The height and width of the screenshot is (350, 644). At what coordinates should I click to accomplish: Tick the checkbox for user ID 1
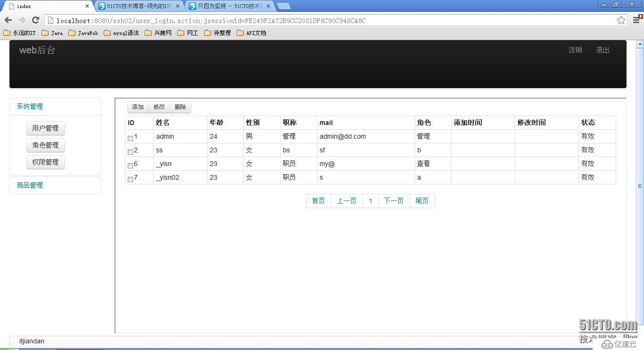(x=130, y=139)
